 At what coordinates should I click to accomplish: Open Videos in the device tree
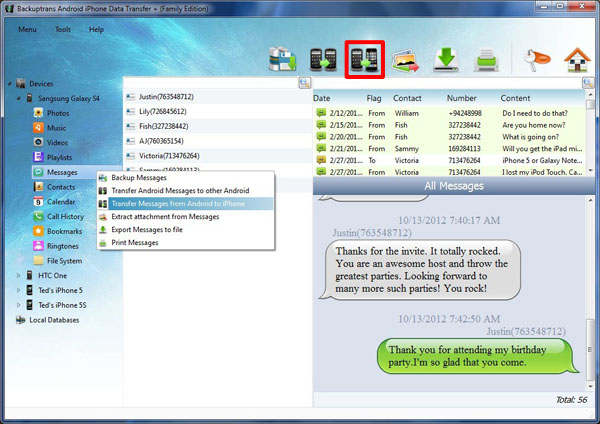[57, 143]
